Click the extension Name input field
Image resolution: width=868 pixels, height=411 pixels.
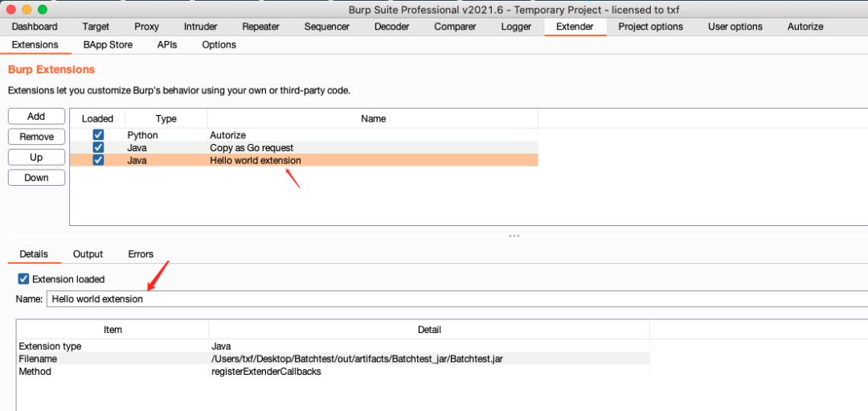point(457,298)
